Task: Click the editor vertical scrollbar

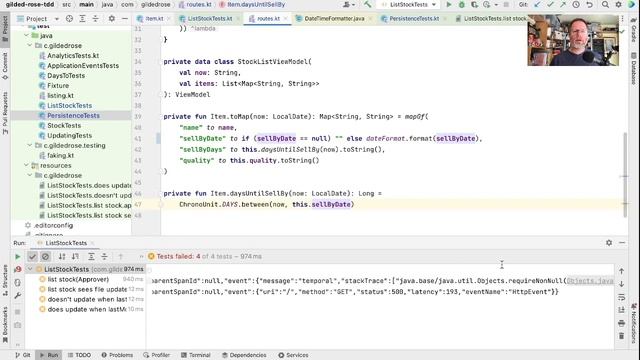Action: [624, 174]
